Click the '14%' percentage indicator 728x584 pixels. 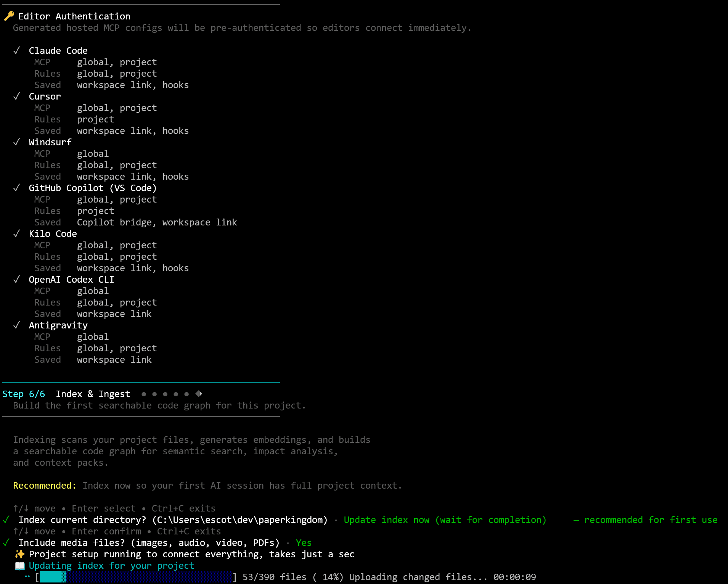[331, 577]
